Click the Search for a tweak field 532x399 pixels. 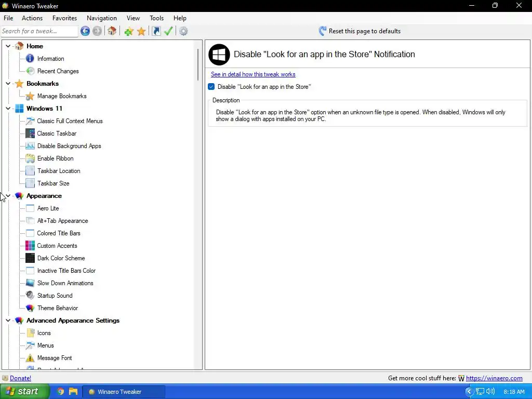pos(39,31)
